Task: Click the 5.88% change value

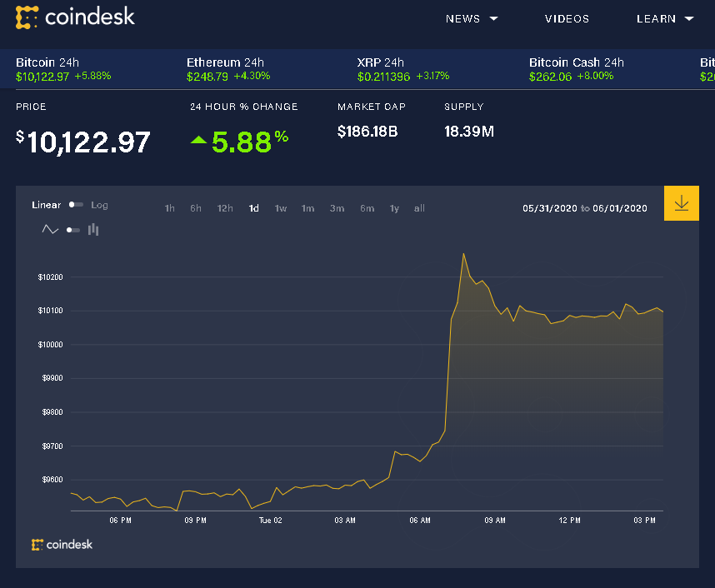Action: [250, 142]
